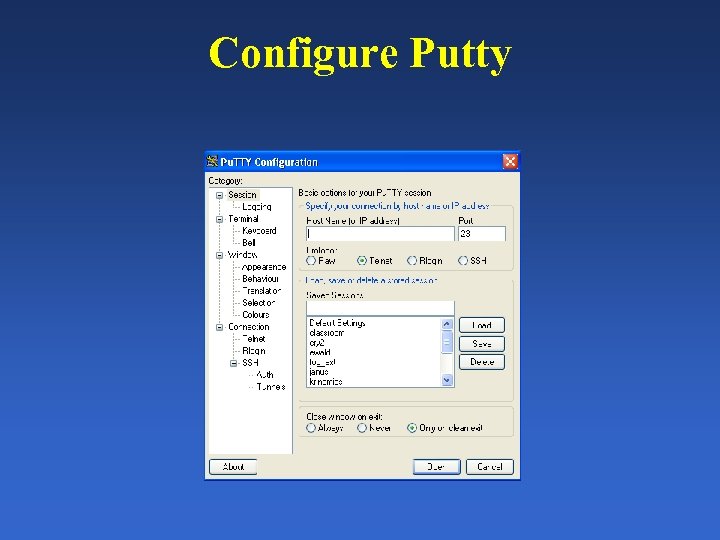Open the SSH category in tree
720x540 pixels.
coord(250,362)
